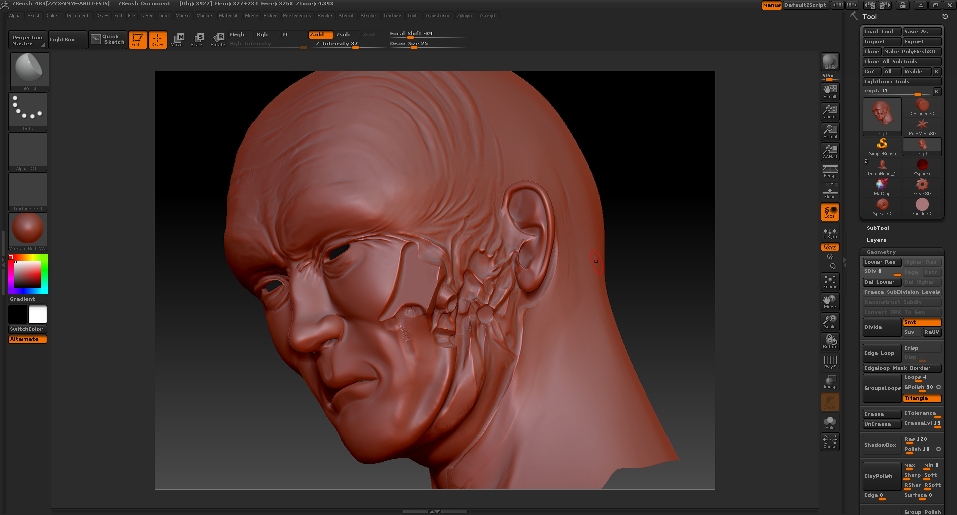Toggle the Smt option beside Divide

coord(921,322)
